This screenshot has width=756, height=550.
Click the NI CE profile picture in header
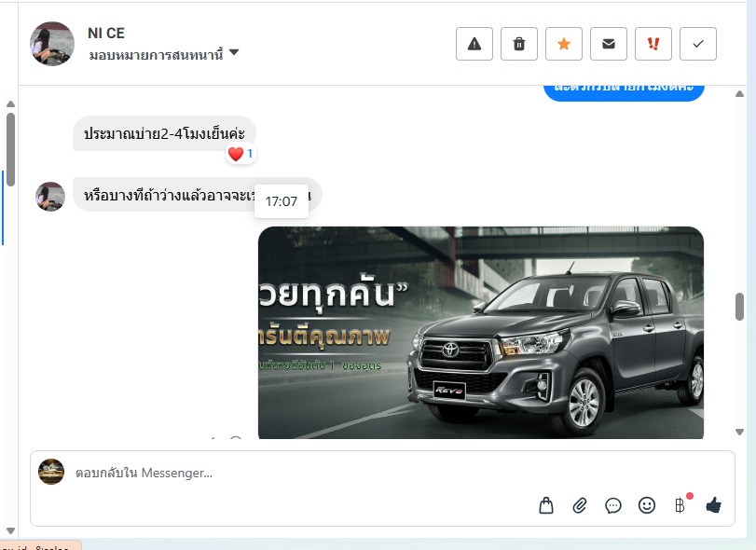[52, 44]
